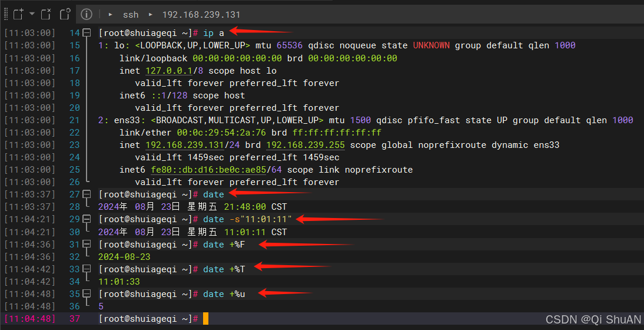This screenshot has width=644, height=330.
Task: Select the 192.168.239.131 breadcrumb in address bar
Action: [201, 15]
